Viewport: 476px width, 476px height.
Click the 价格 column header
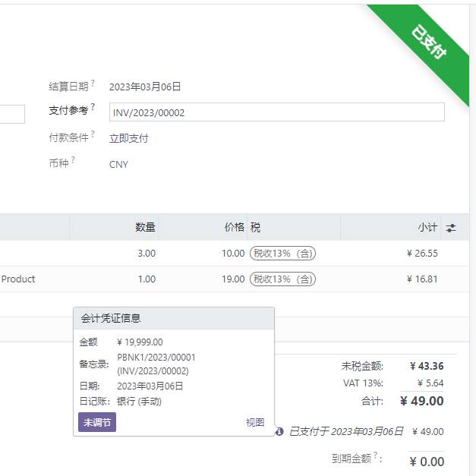(234, 227)
